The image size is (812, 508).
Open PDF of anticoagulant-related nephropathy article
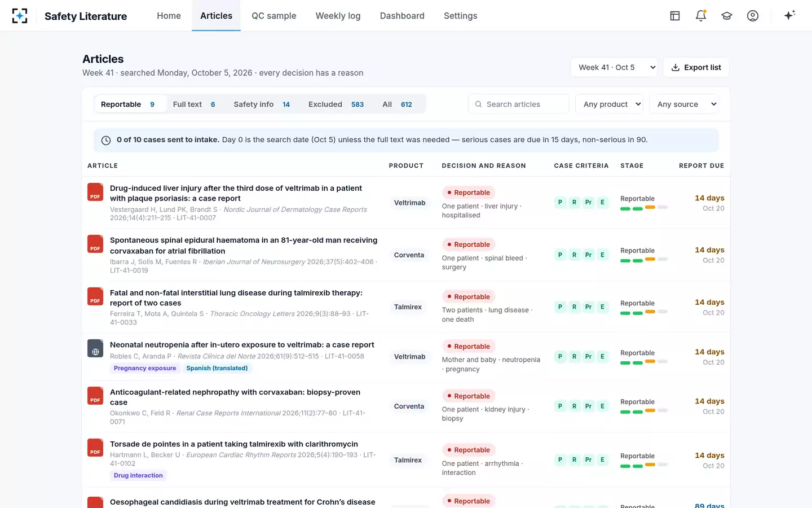click(x=95, y=396)
